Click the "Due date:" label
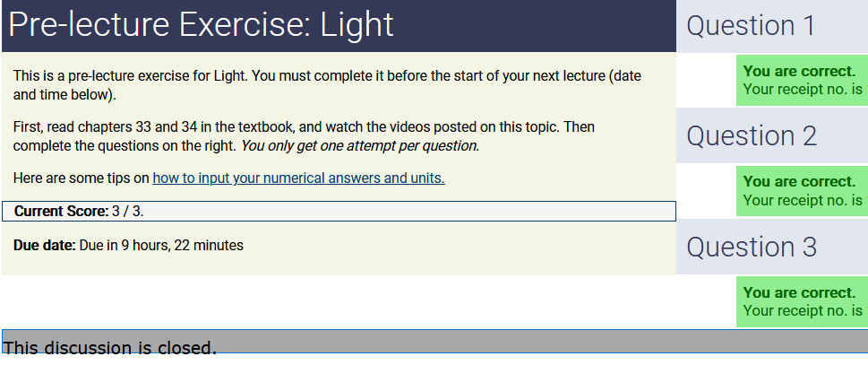This screenshot has height=365, width=868. (x=44, y=245)
